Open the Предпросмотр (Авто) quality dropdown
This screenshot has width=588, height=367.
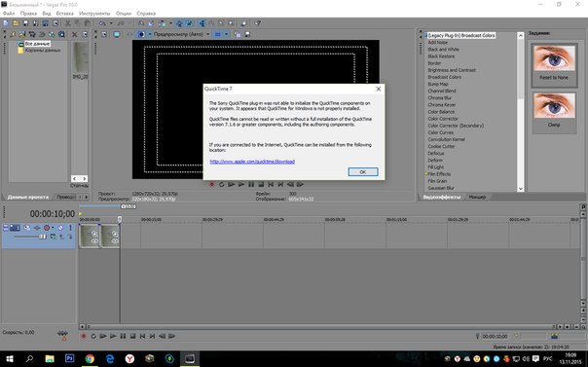tap(207, 34)
